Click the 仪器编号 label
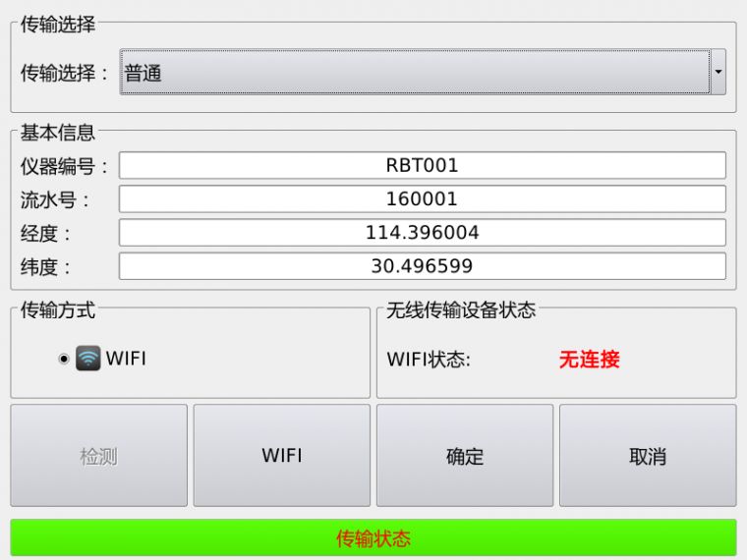The image size is (747, 560). point(65,167)
